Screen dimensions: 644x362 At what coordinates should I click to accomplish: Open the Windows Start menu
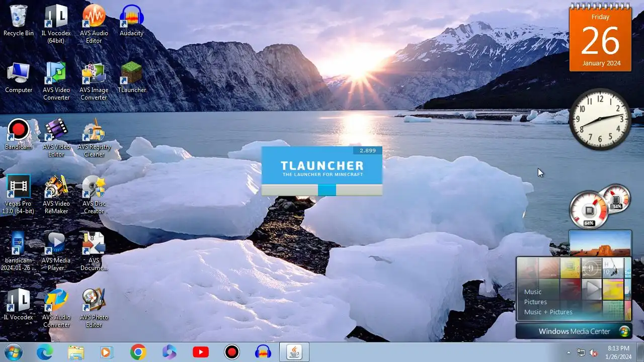point(13,352)
